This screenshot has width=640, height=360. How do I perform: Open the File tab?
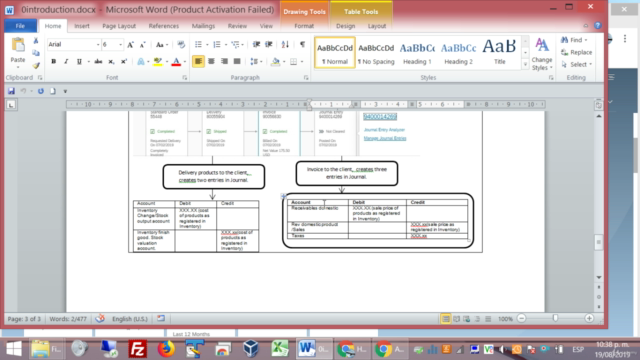[x=20, y=26]
